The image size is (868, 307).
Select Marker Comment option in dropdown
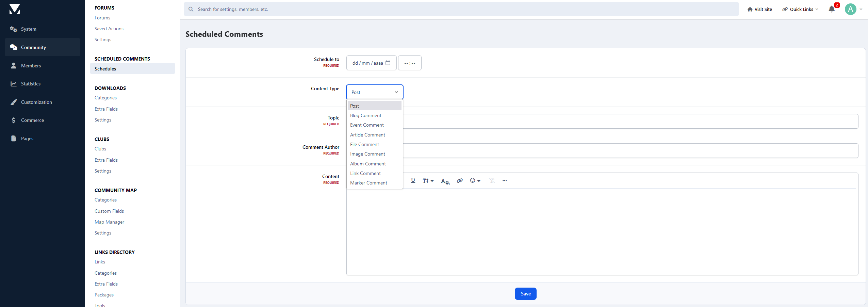point(368,183)
